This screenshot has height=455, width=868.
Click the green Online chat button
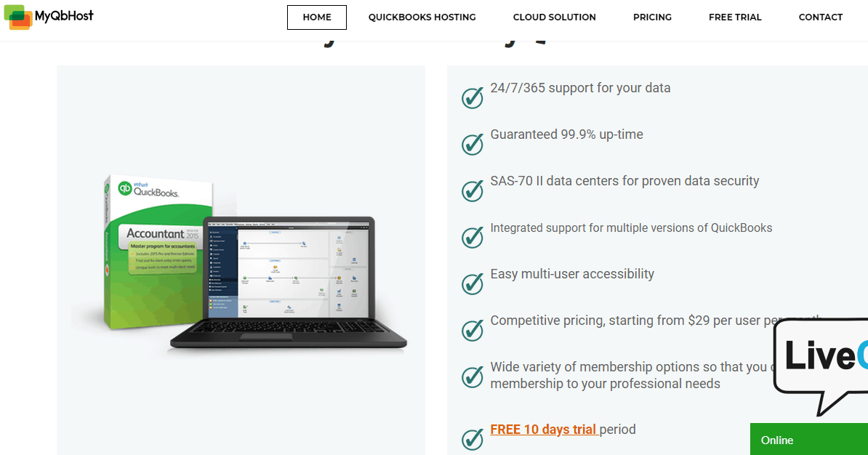[809, 440]
